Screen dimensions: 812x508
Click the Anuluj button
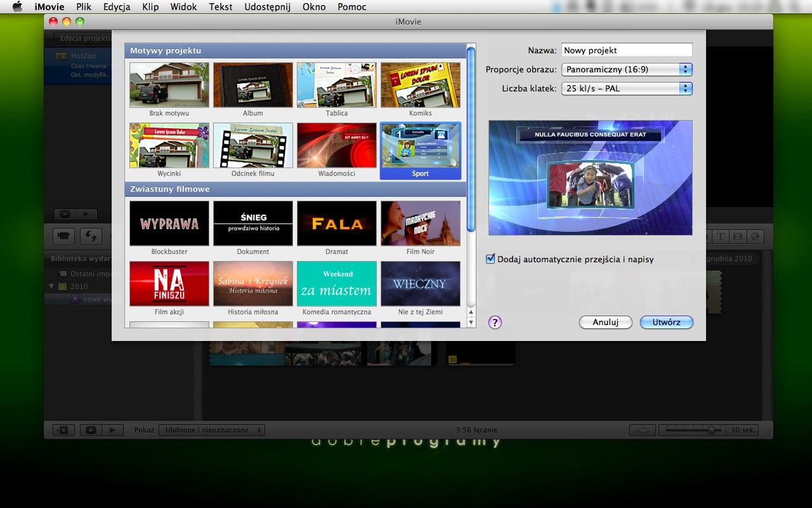coord(605,322)
